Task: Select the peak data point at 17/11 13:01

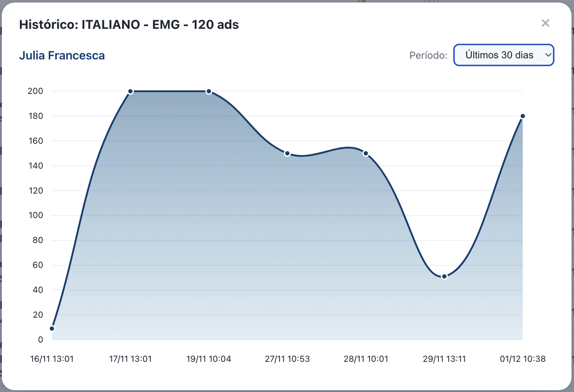Action: coord(131,91)
